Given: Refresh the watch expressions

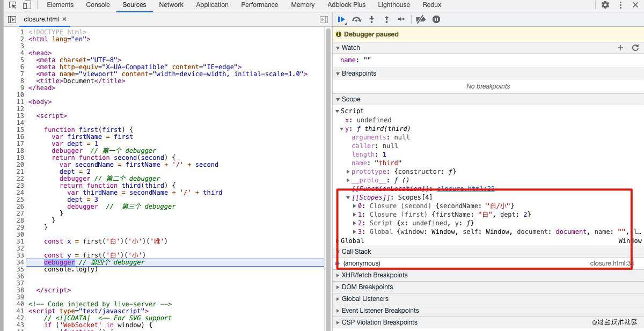Looking at the screenshot, I should pos(635,48).
